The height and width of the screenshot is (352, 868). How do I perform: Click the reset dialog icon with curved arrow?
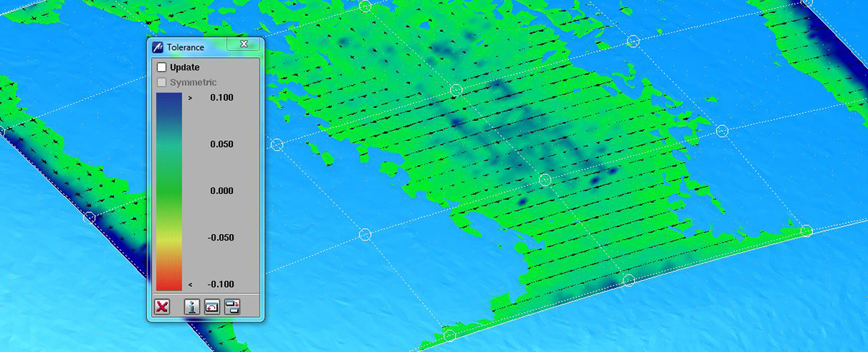click(x=212, y=306)
